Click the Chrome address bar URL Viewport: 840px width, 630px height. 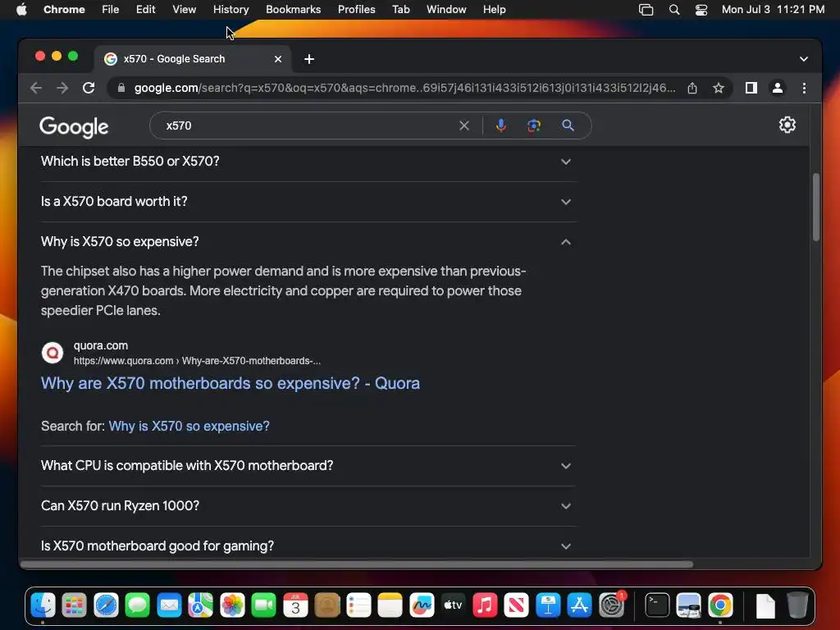point(404,88)
